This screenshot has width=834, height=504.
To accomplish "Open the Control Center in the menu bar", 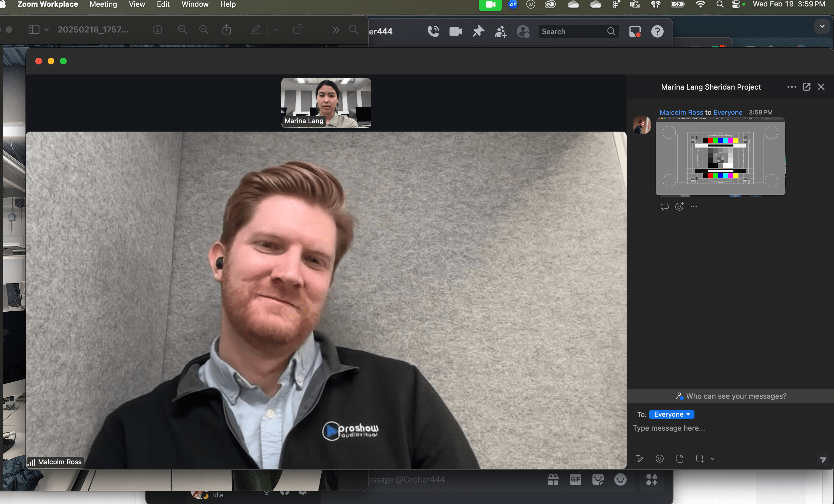I will pyautogui.click(x=736, y=4).
